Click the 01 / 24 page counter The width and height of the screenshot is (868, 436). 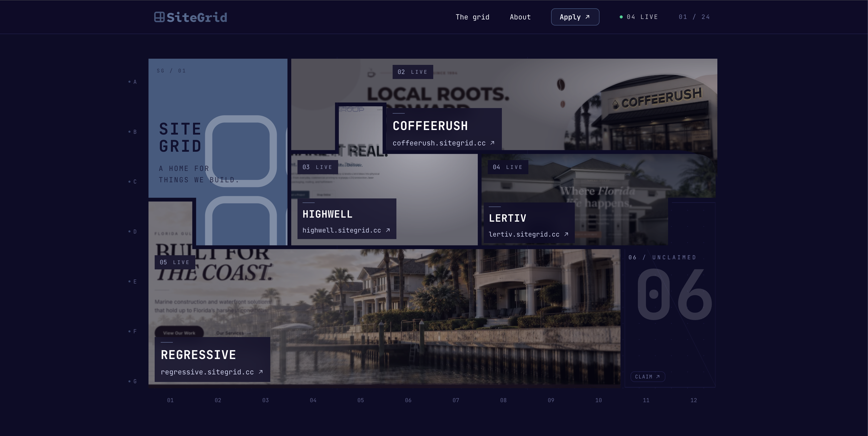click(x=694, y=17)
